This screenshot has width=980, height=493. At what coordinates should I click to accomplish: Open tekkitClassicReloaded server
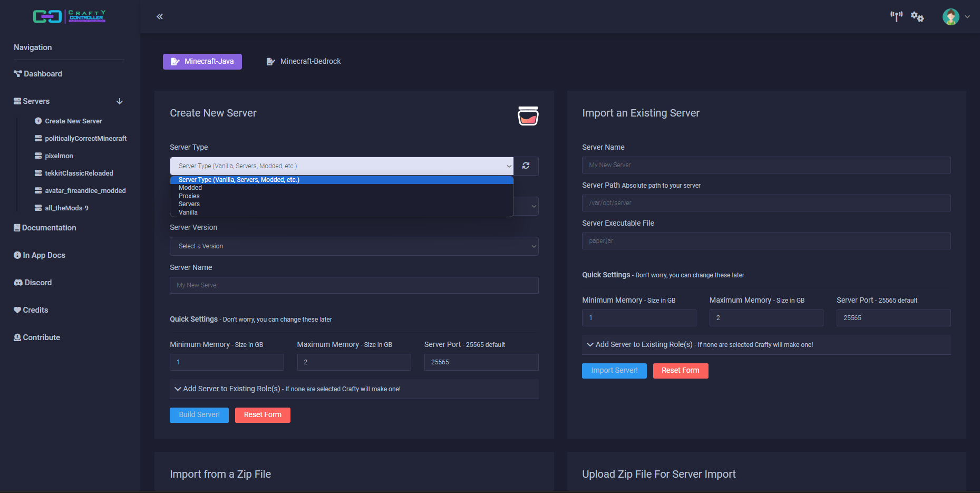click(74, 173)
